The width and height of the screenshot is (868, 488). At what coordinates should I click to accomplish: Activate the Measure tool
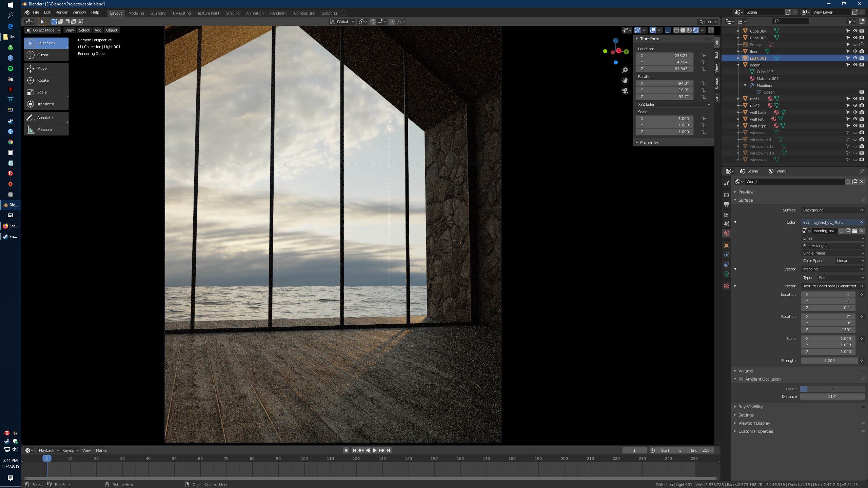coord(45,129)
